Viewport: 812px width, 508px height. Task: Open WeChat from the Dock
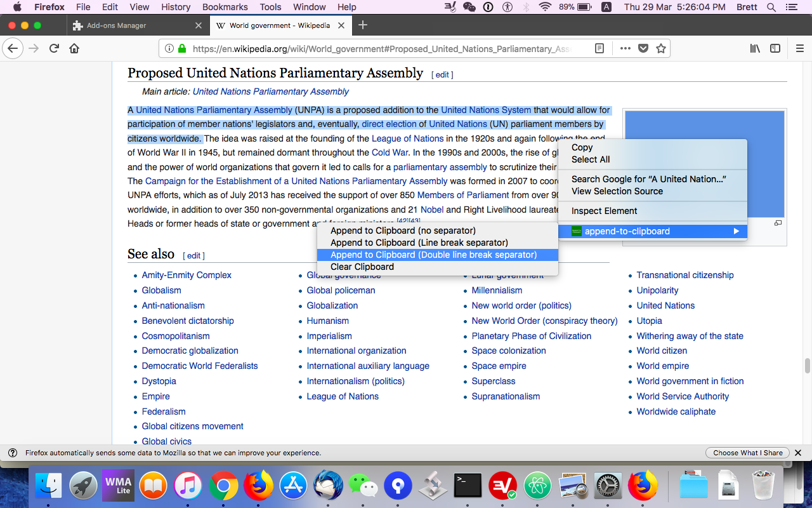coord(363,486)
